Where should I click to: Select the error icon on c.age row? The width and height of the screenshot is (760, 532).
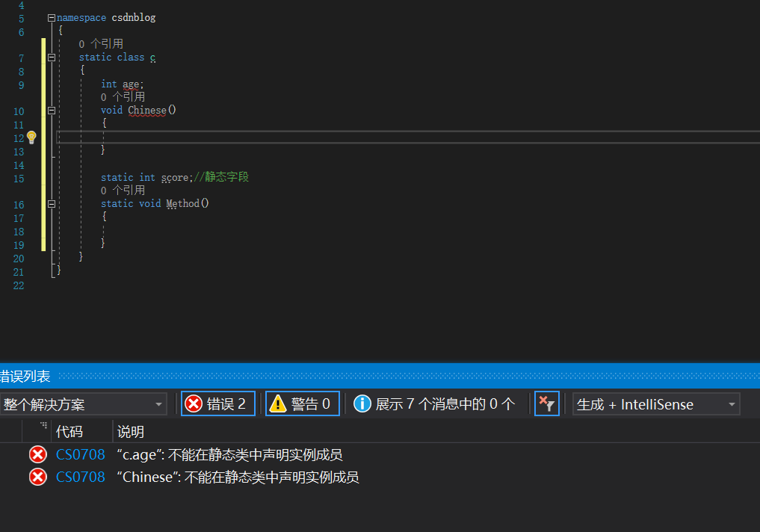tap(38, 454)
